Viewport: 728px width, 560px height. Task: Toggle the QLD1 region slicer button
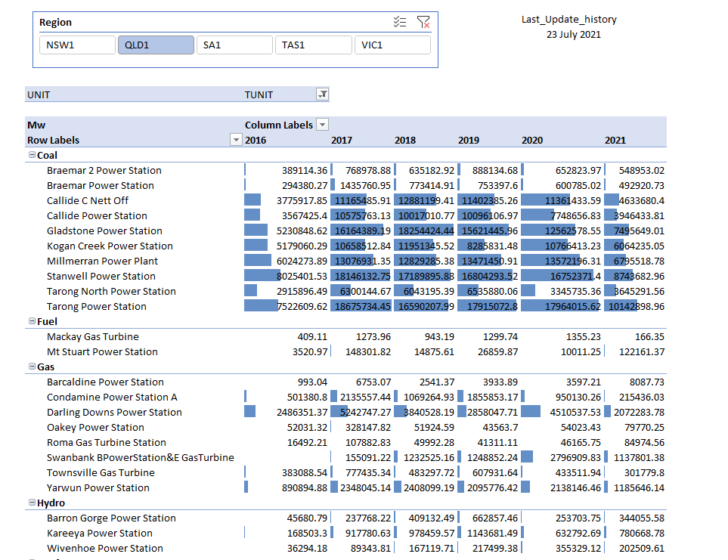click(x=156, y=45)
